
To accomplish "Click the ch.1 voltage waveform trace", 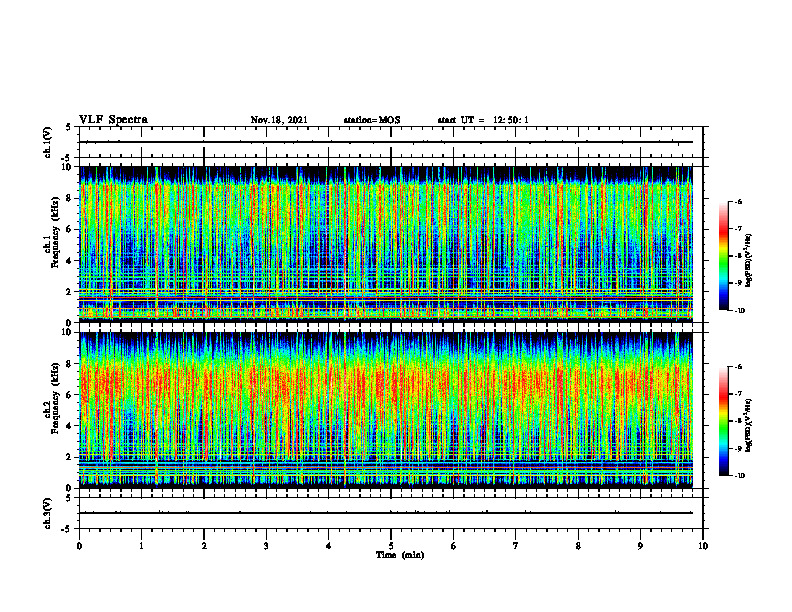I will [386, 142].
